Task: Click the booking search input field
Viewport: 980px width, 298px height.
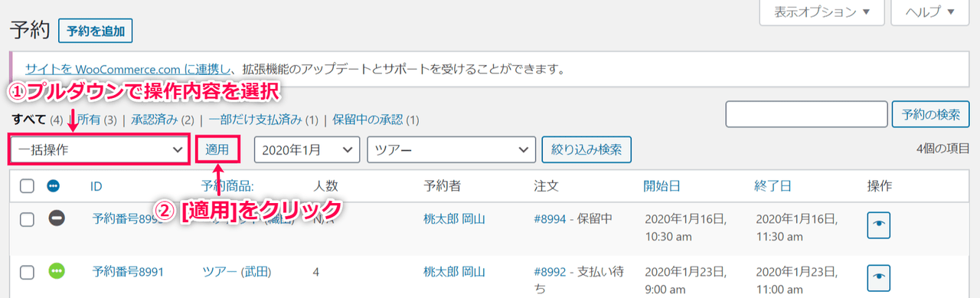Action: (x=806, y=115)
